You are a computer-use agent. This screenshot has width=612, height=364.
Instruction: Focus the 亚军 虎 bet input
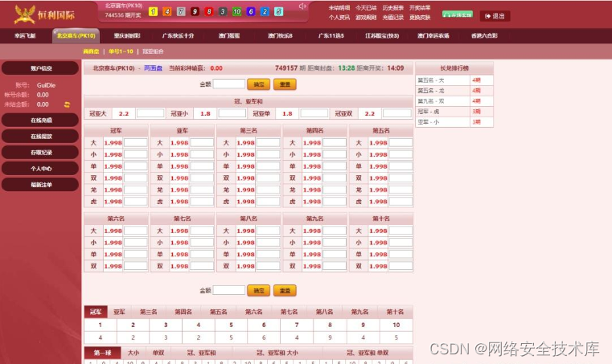(202, 202)
